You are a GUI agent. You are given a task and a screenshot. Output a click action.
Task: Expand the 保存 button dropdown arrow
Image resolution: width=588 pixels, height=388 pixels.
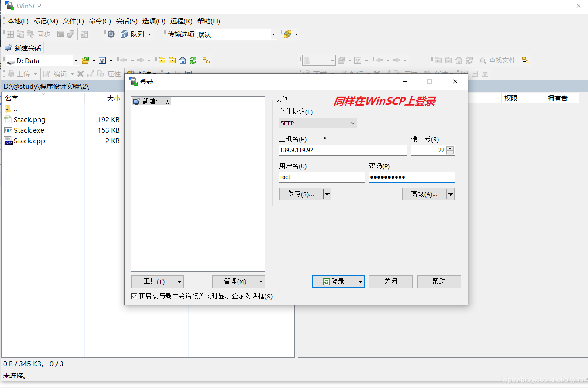[327, 194]
